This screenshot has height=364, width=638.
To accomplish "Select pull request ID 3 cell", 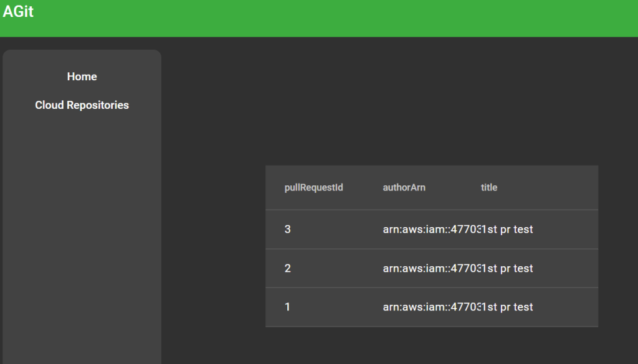I will click(288, 230).
